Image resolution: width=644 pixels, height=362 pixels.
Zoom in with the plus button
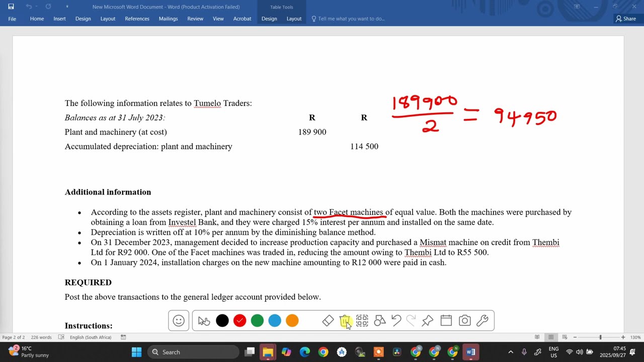click(x=623, y=337)
